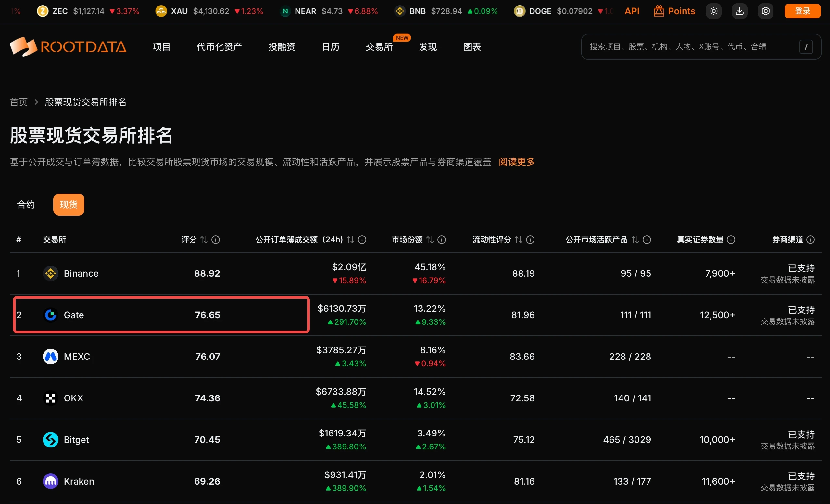The width and height of the screenshot is (830, 504).
Task: Sort by 流动性评分 arrows
Action: tap(519, 240)
